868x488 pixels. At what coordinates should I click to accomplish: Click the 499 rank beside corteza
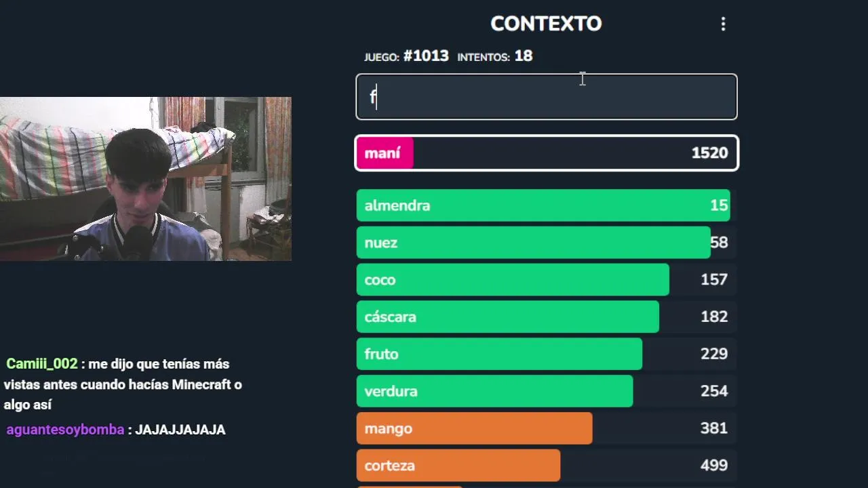(713, 466)
